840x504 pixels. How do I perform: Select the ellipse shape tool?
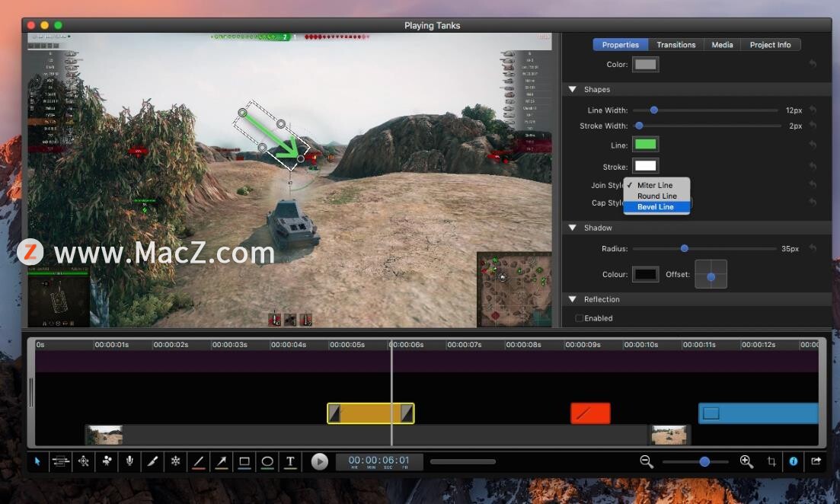(267, 461)
